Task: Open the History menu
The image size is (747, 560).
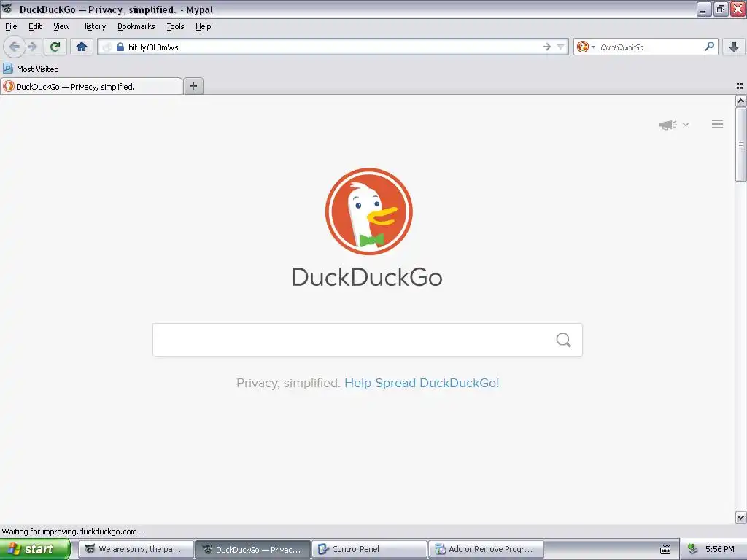Action: (93, 27)
